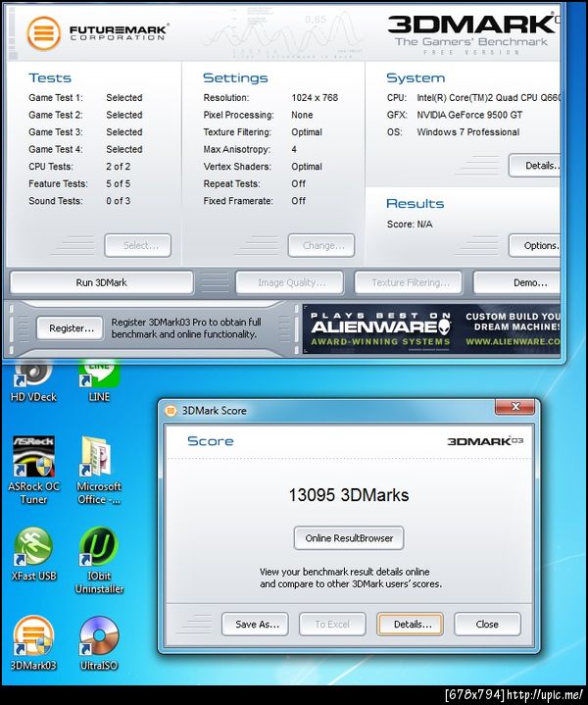The height and width of the screenshot is (705, 588).
Task: Open the HD VDeck desktop shortcut
Action: (x=33, y=380)
